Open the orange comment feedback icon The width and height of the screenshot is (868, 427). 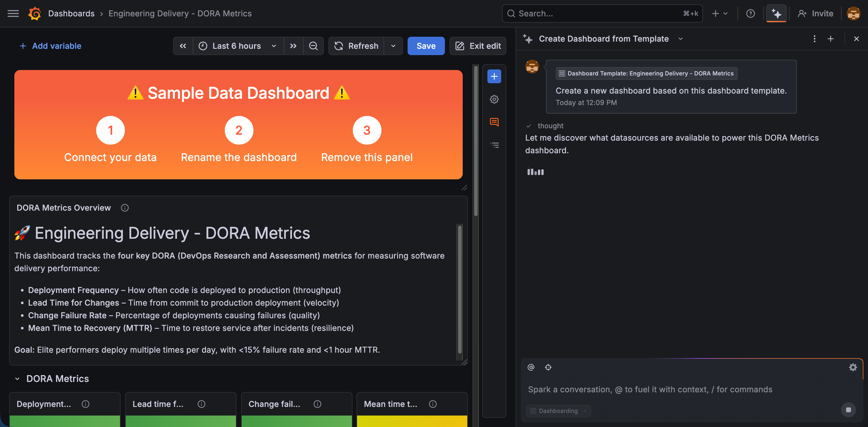pyautogui.click(x=494, y=122)
